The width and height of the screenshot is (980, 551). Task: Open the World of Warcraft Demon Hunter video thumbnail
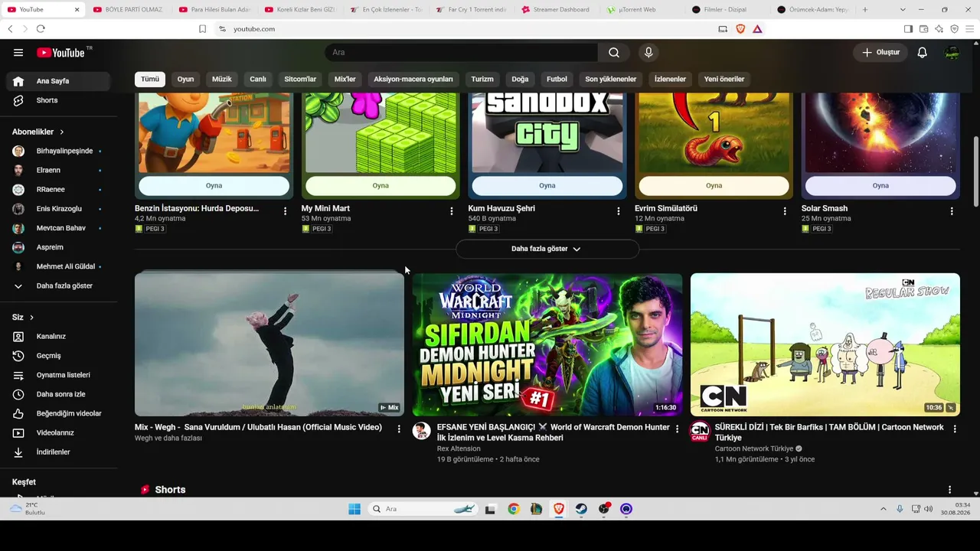tap(547, 344)
